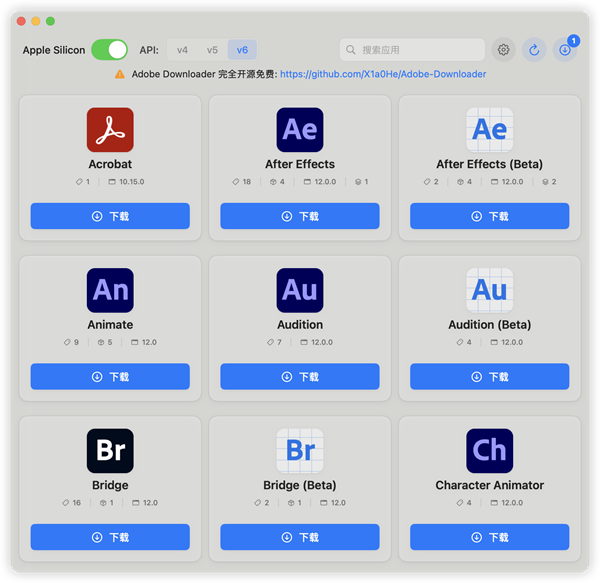This screenshot has width=600, height=583.
Task: Click the "Character Animator" title text
Action: (489, 485)
